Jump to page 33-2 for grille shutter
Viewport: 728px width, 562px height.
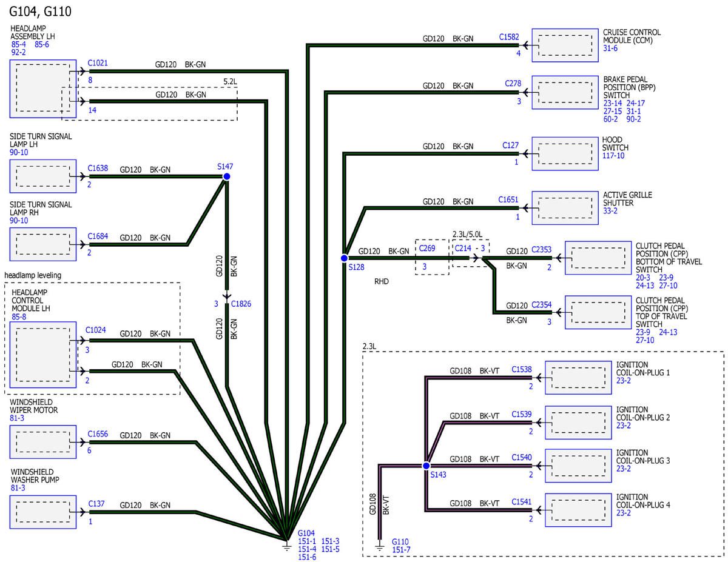point(610,211)
